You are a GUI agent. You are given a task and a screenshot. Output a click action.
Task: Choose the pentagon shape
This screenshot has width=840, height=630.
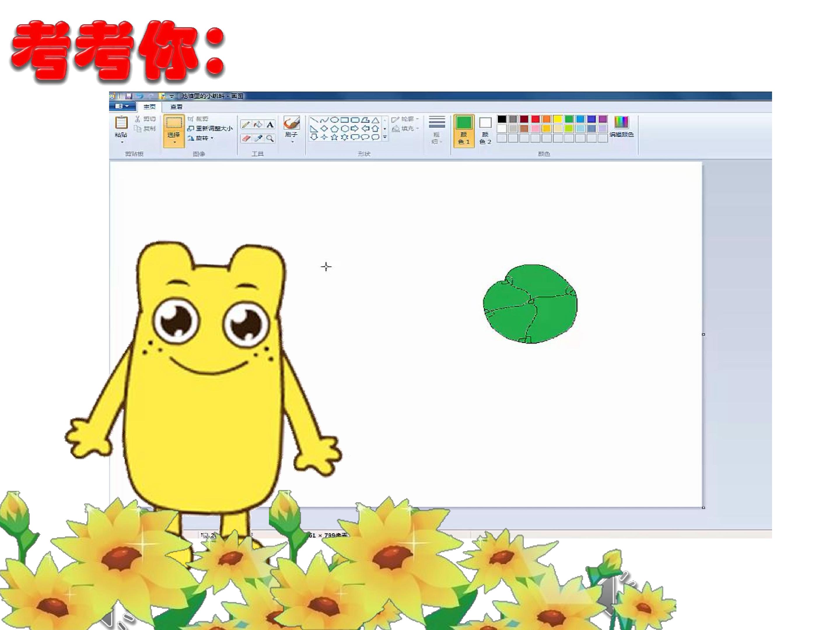(x=335, y=129)
